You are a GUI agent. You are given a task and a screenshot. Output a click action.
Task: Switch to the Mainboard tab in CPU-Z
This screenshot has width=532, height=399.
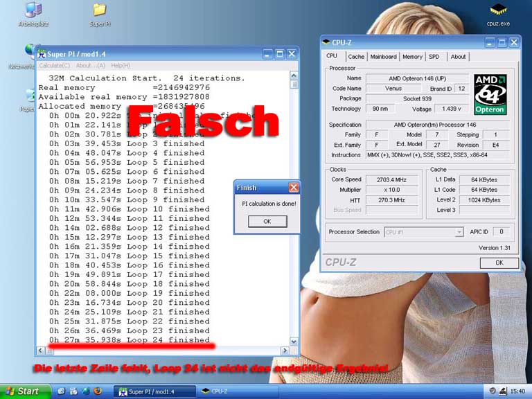click(383, 57)
